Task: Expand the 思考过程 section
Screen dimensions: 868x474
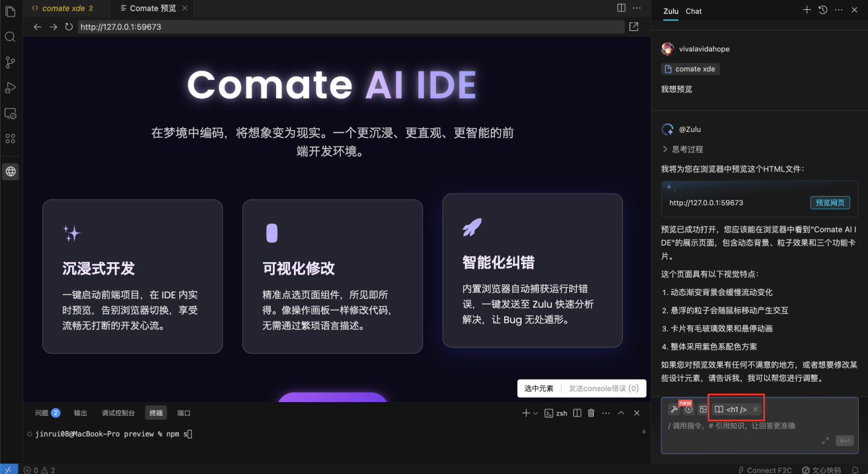Action: pyautogui.click(x=682, y=149)
